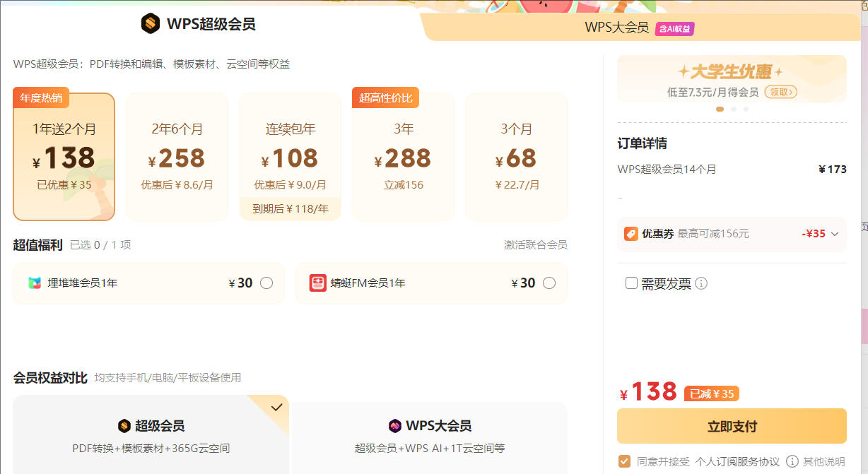868x474 pixels.
Task: Click the 领取 button on student banner
Action: 781,92
